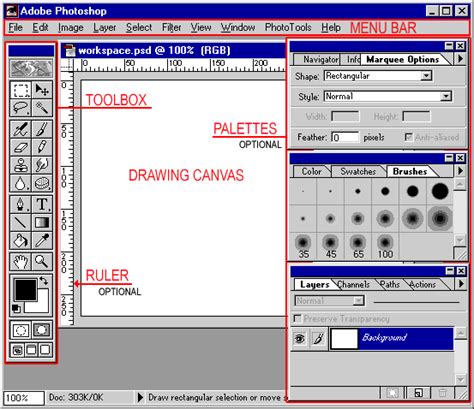Select the Lasso tool
This screenshot has width=474, height=409.
click(x=21, y=108)
